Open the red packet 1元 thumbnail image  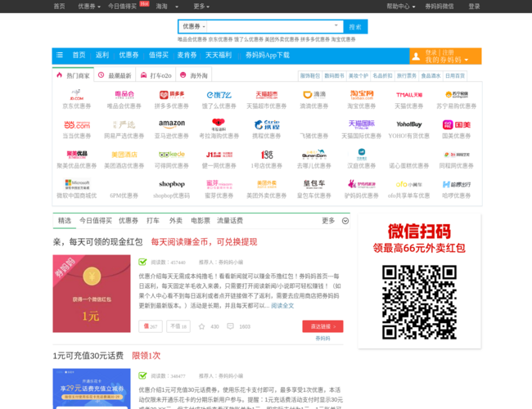pos(92,294)
